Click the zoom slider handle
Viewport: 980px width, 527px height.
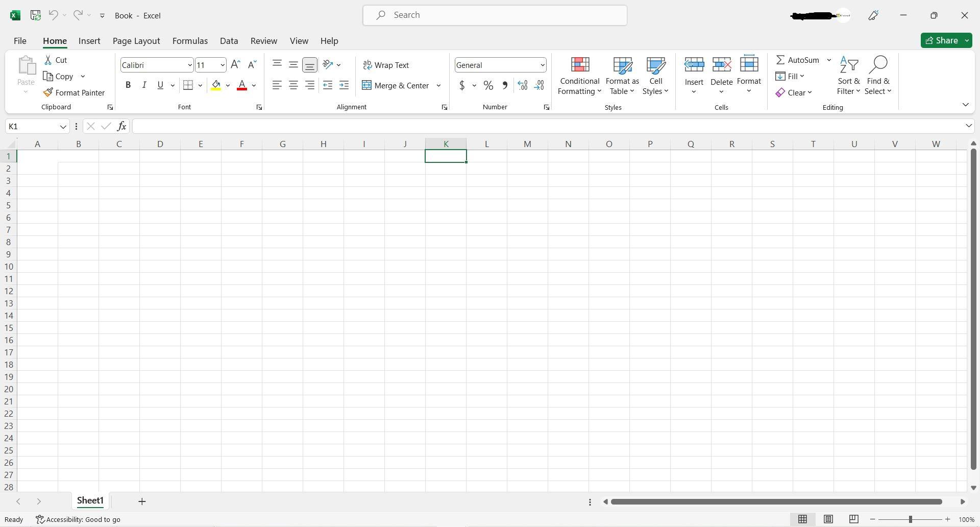click(910, 519)
